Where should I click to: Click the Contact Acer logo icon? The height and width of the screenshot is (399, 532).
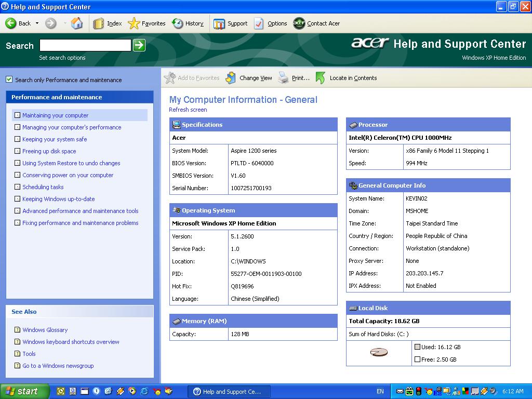point(299,23)
